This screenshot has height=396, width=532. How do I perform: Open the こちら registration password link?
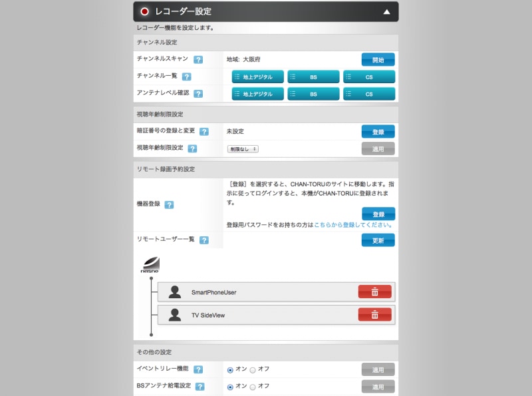click(325, 226)
